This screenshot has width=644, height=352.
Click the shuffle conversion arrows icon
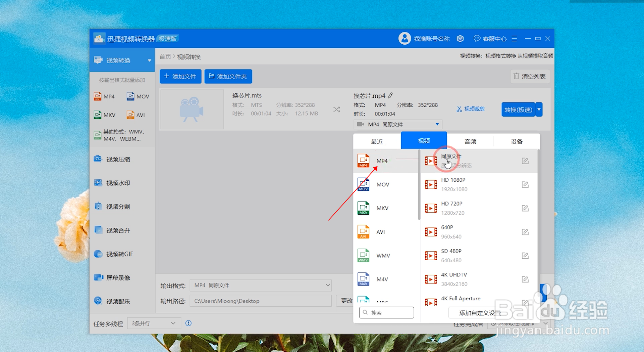[x=337, y=109]
